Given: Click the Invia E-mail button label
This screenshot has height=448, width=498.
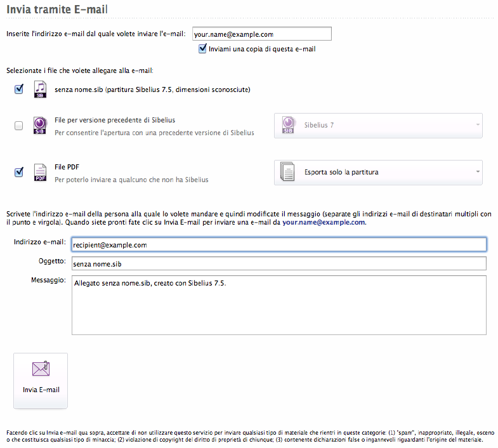Looking at the screenshot, I should 41,390.
